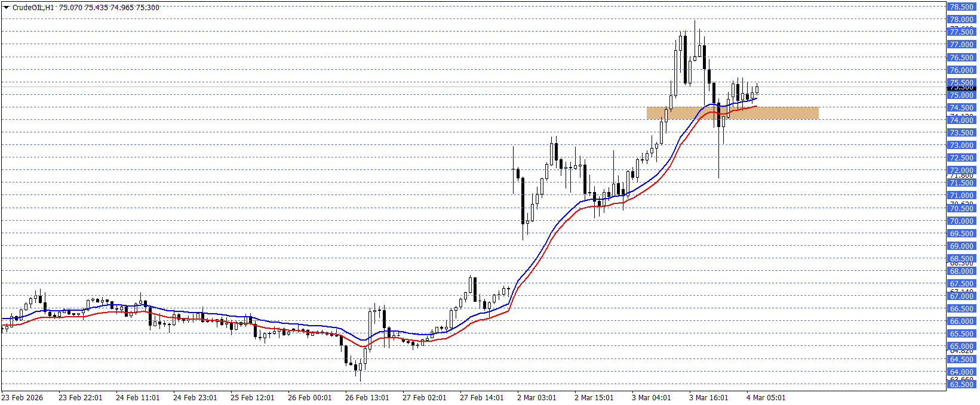980x405 pixels.
Task: Click the 27 Feb 02:01 time label
Action: (x=425, y=398)
